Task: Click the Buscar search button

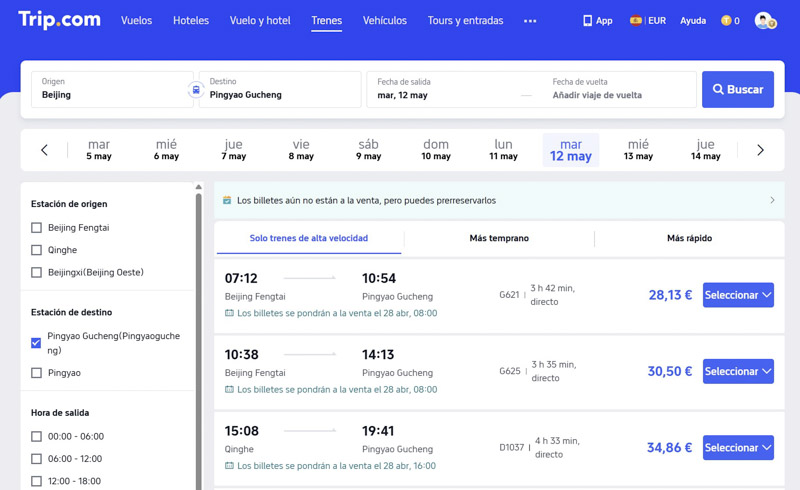Action: (738, 89)
